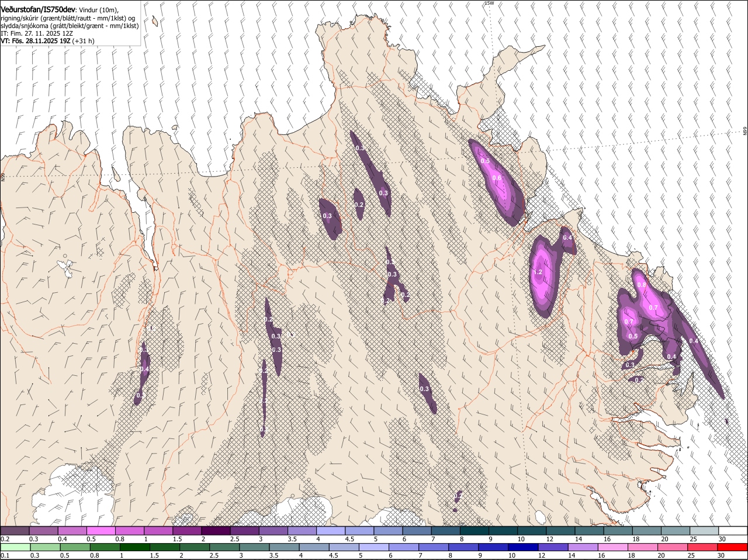748x560 pixels.
Task: Click the 1.2 precipitation value on the map
Action: click(x=538, y=272)
